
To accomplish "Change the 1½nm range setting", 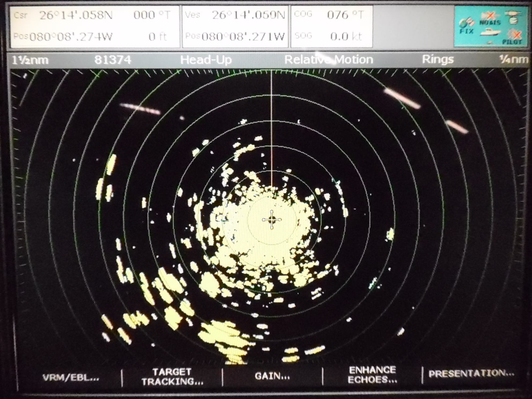I will coord(30,60).
